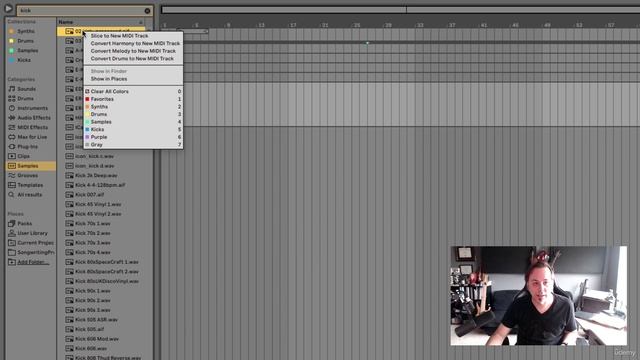
Task: Select sample Kick 505 ASR.wav
Action: [96, 320]
